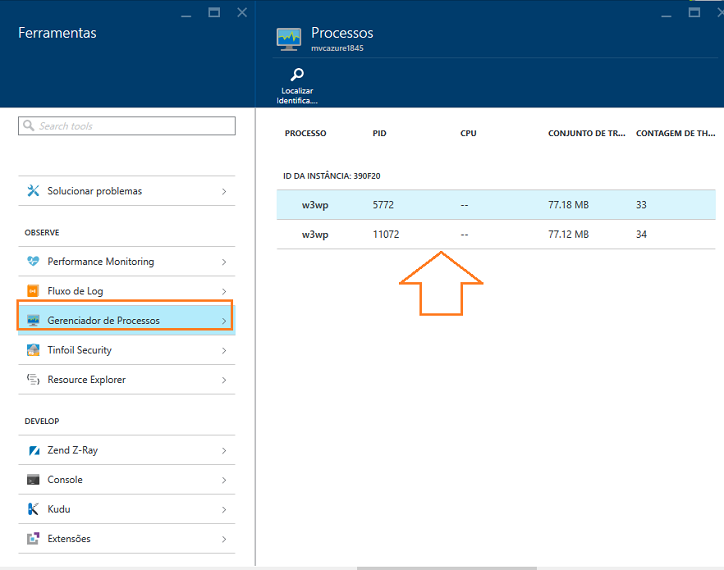Viewport: 724px width, 570px height.
Task: Minimize the Processos blade
Action: (666, 16)
